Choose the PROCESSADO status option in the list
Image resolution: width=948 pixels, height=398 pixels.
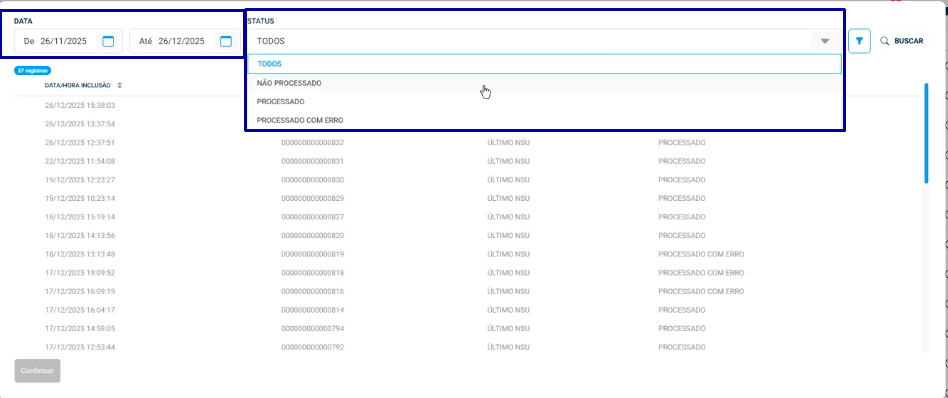(x=544, y=102)
